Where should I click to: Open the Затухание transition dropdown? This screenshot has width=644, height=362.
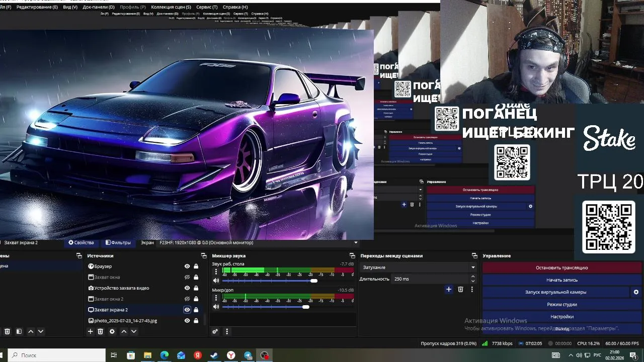418,267
